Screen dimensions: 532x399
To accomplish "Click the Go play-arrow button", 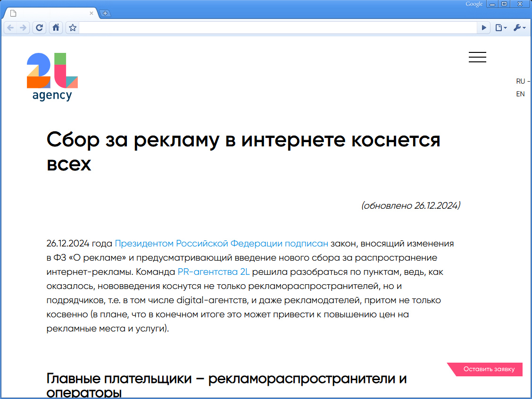I will point(484,28).
